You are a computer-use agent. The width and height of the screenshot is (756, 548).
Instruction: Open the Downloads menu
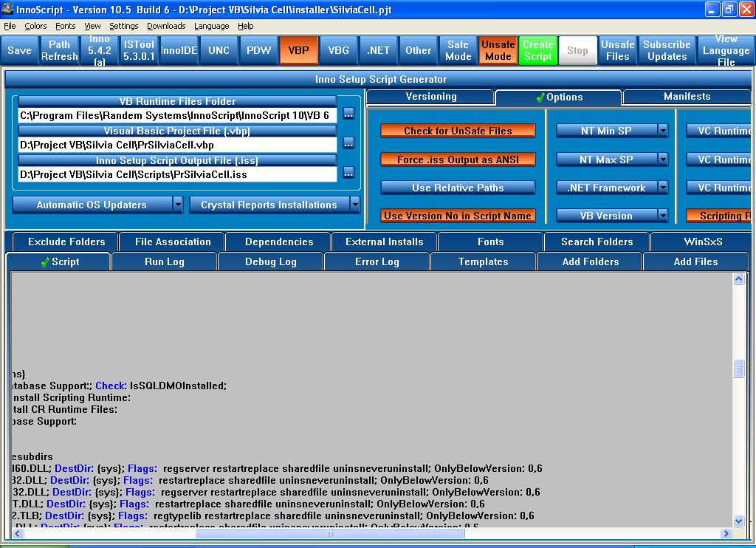(166, 26)
